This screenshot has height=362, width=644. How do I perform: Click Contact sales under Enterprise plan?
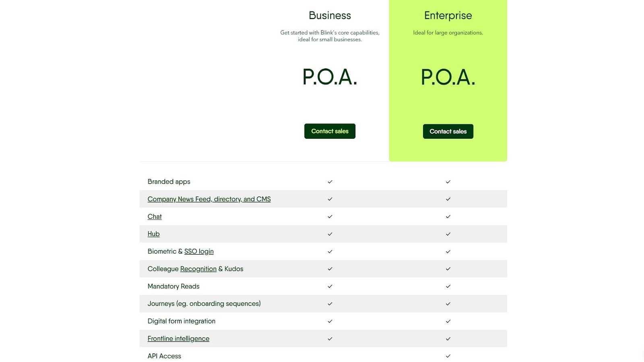[x=448, y=132]
